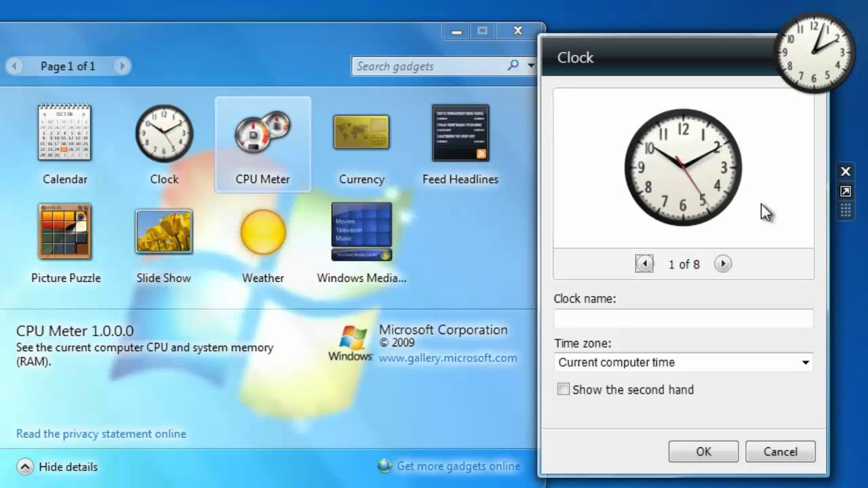Minimize the gadget gallery window
The image size is (868, 488).
point(456,31)
